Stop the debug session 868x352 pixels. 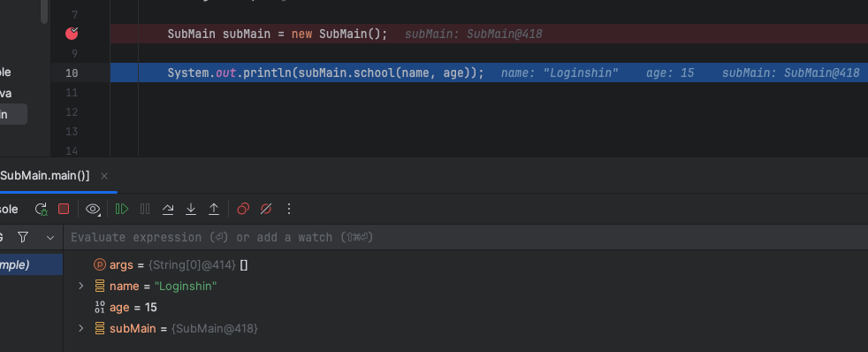(x=64, y=209)
